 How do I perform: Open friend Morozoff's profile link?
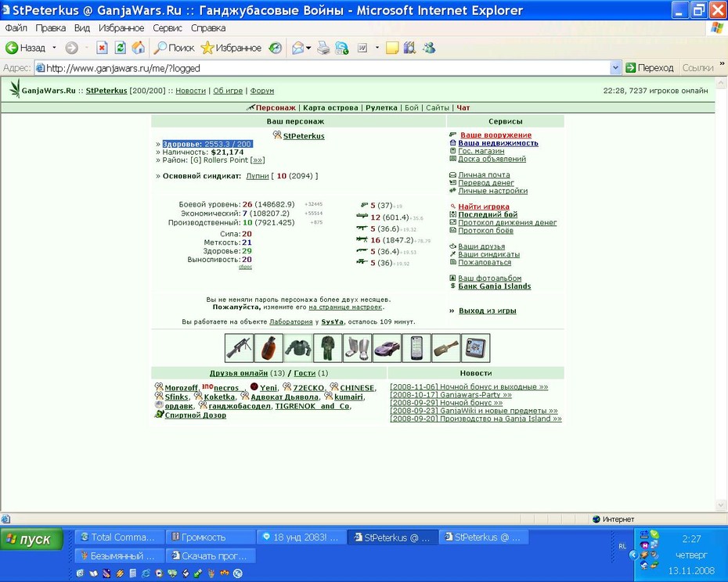click(x=181, y=387)
